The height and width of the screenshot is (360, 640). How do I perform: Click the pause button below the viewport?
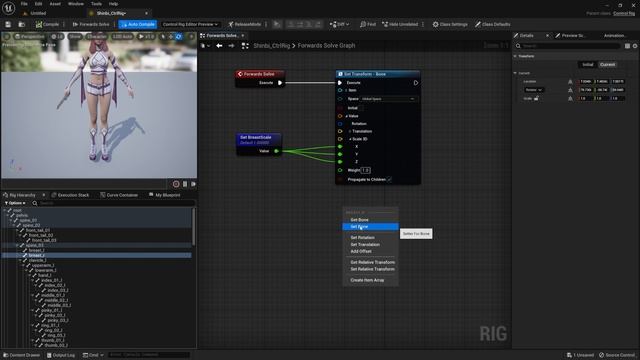[185, 184]
